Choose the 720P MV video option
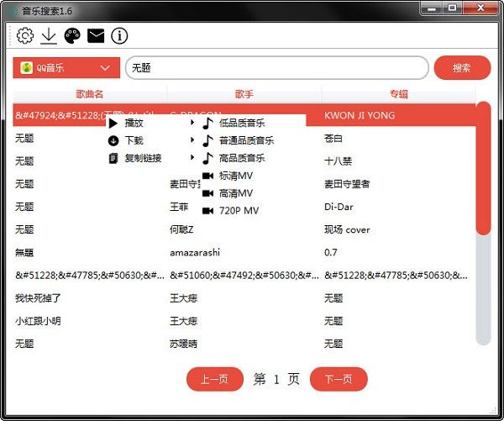 pyautogui.click(x=239, y=211)
